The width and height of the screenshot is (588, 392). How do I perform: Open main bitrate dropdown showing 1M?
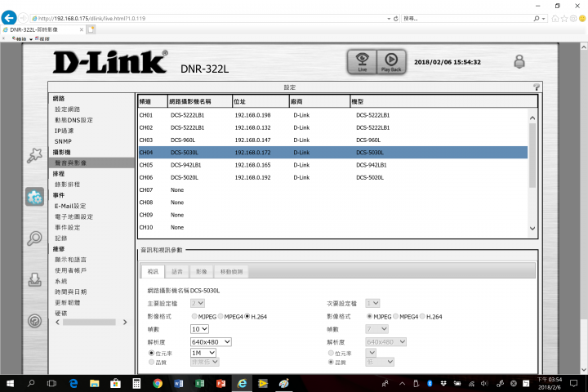click(203, 353)
